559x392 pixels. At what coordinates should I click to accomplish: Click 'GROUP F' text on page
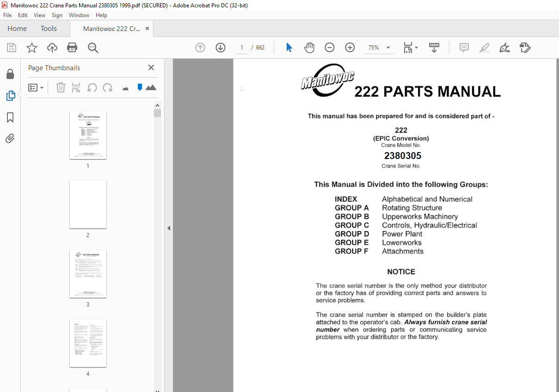[351, 251]
